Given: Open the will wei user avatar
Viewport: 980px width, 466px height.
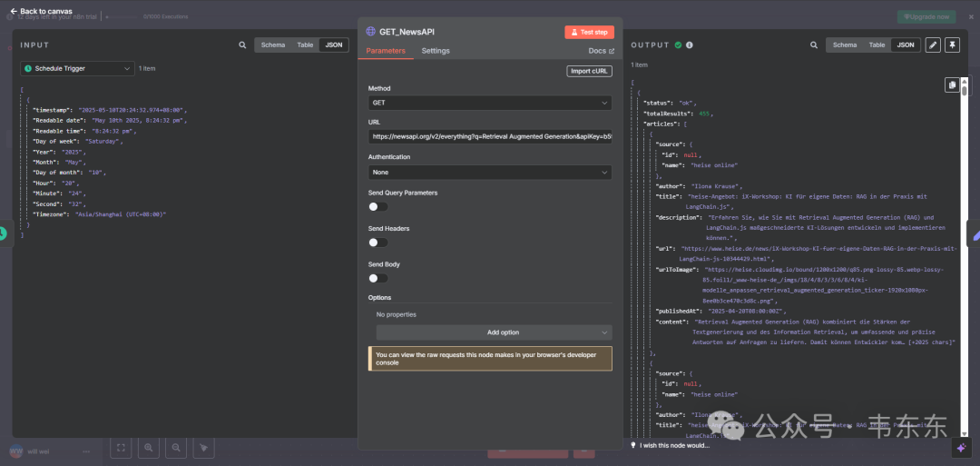Looking at the screenshot, I should click(x=16, y=451).
